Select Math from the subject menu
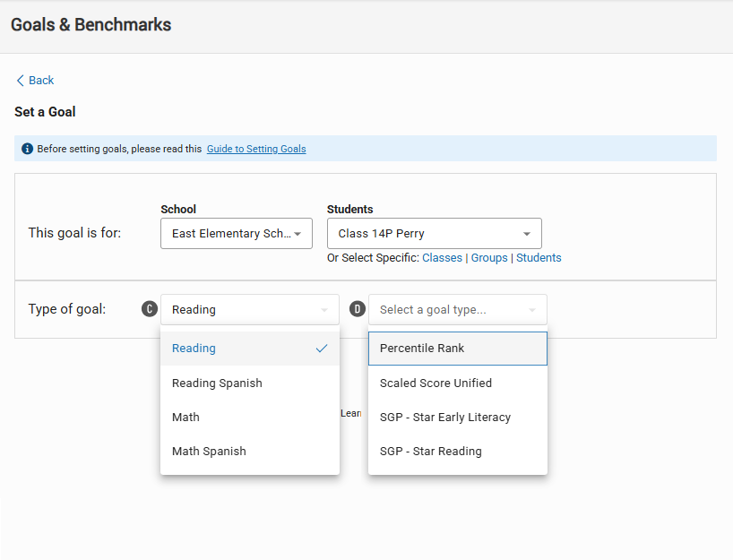This screenshot has height=560, width=733. (185, 417)
